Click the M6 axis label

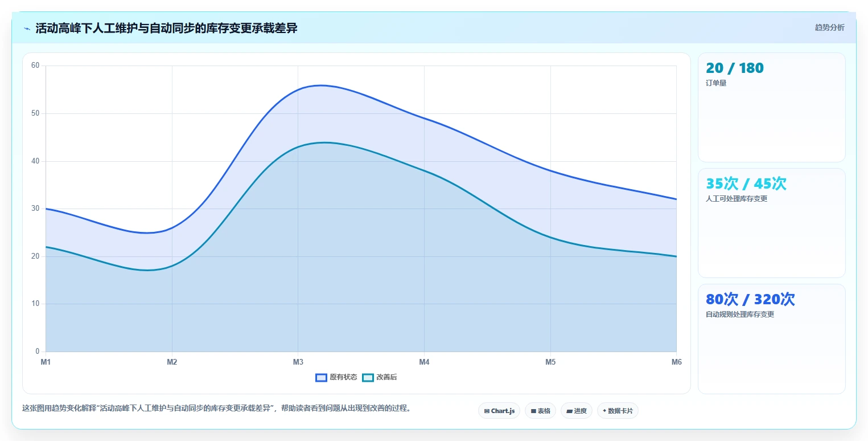(676, 362)
